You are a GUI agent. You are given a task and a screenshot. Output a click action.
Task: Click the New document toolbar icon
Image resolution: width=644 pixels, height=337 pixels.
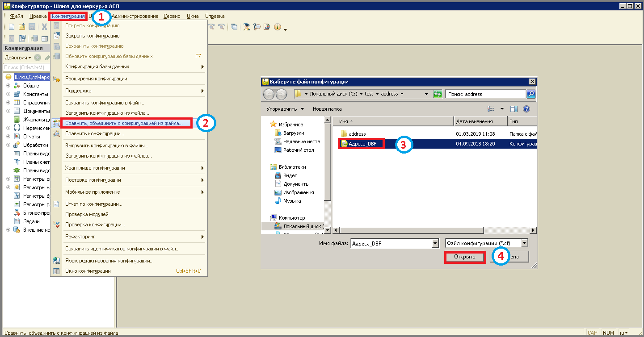pos(12,27)
